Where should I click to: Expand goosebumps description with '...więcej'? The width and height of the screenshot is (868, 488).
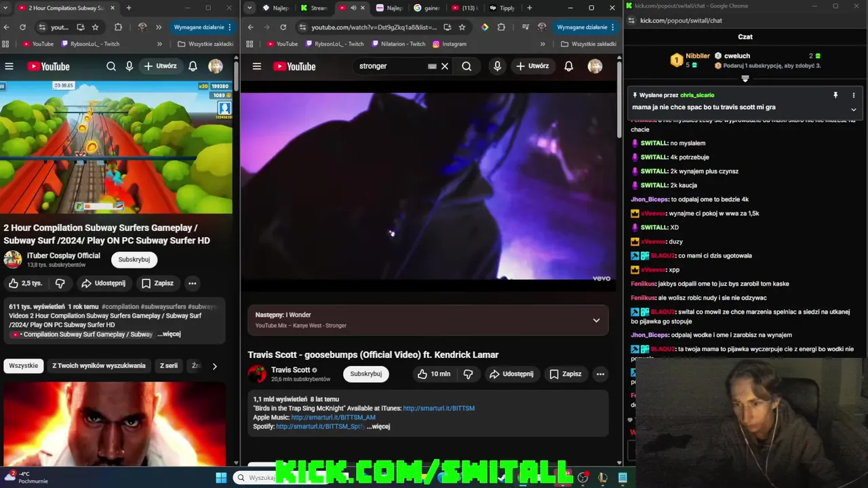pos(378,426)
